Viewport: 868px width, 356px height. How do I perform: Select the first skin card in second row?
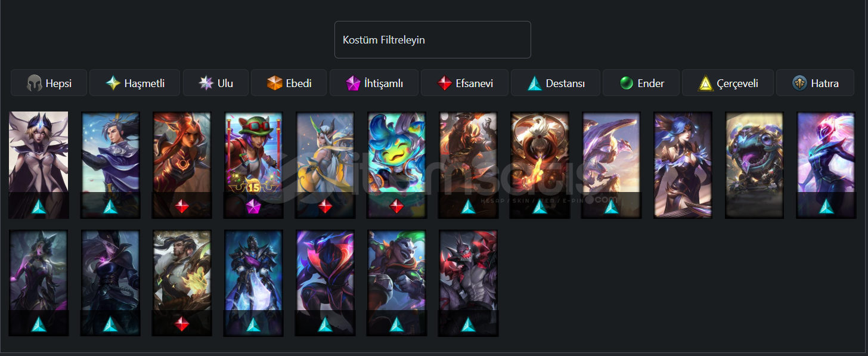click(39, 283)
